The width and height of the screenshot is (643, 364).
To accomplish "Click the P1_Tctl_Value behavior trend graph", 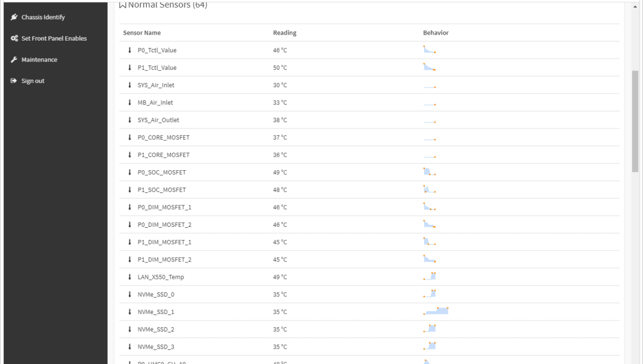I will 429,67.
